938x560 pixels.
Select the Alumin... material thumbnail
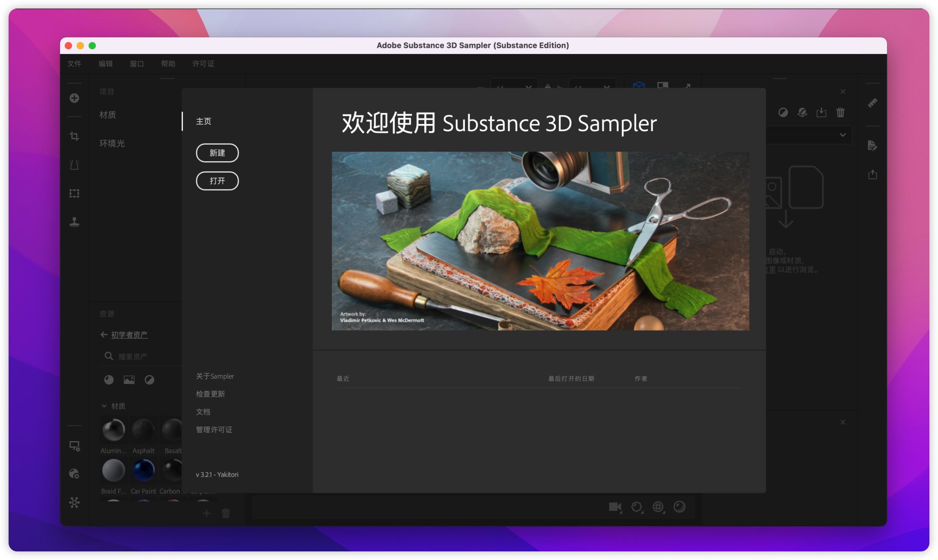[x=114, y=429]
